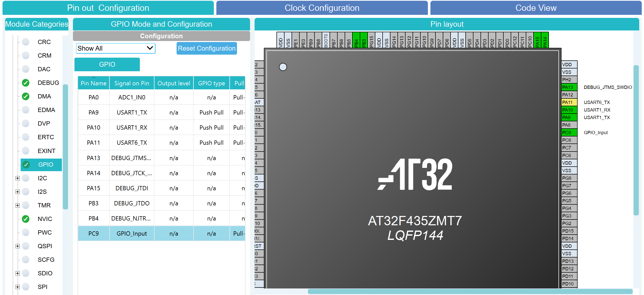Screen dimensions: 644x295
Task: Click pin PA8 on the chip layout
Action: (x=569, y=125)
